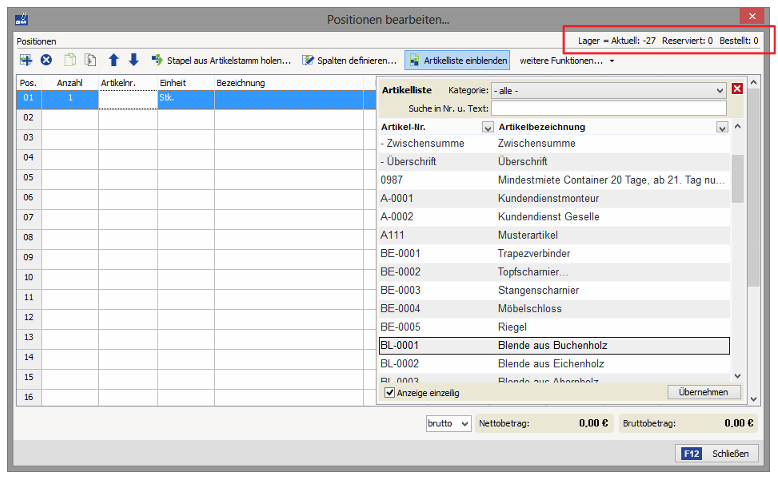This screenshot has height=477, width=778.
Task: Click the Pos. column header
Action: pos(29,83)
